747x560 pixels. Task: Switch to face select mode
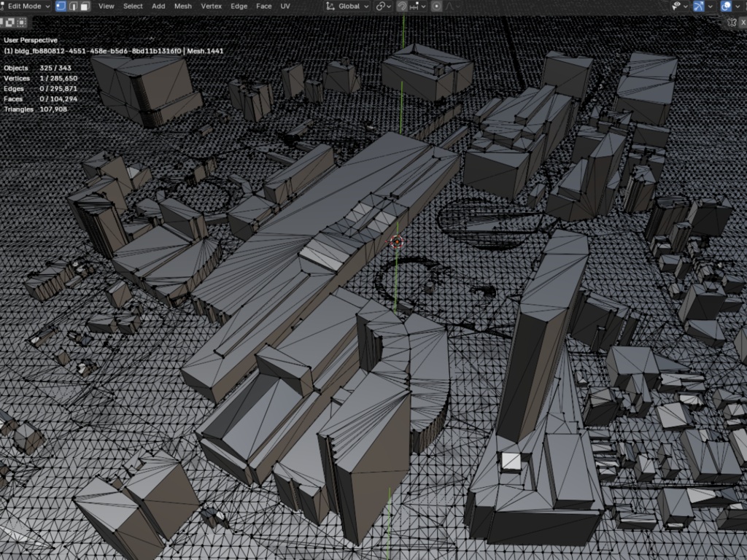click(85, 6)
